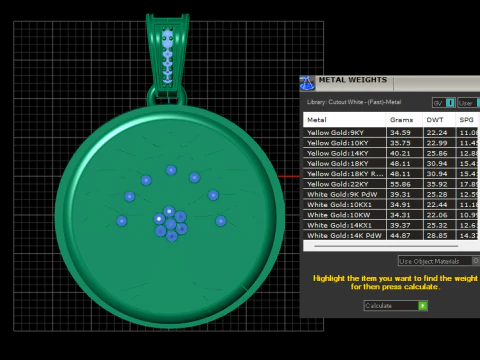This screenshot has width=480, height=360.
Task: Select the White Gold:9K PdW row
Action: (x=390, y=194)
